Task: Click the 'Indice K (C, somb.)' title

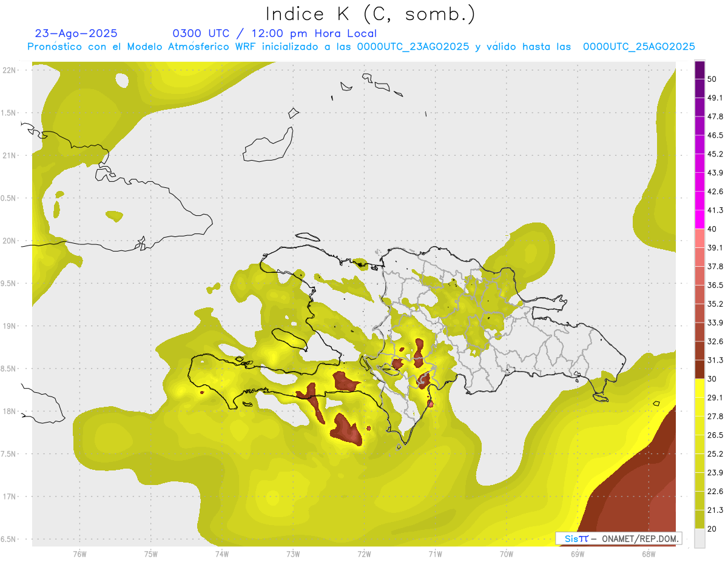Action: pyautogui.click(x=371, y=15)
